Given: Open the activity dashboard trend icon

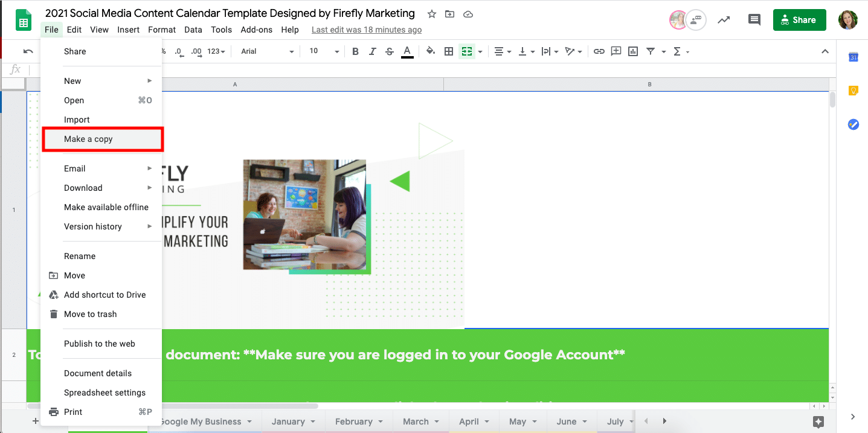Looking at the screenshot, I should coord(723,20).
